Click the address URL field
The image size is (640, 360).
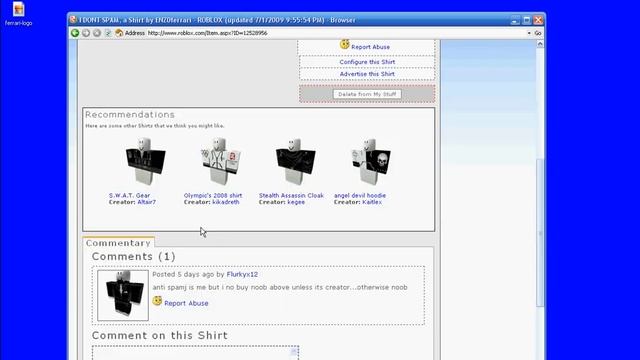[336, 33]
